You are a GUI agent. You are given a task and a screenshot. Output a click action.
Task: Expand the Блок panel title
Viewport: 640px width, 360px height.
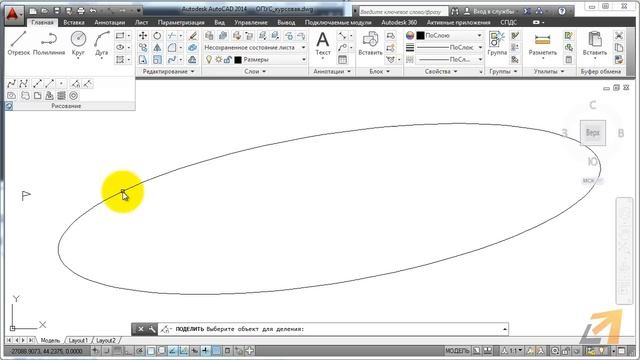[380, 71]
